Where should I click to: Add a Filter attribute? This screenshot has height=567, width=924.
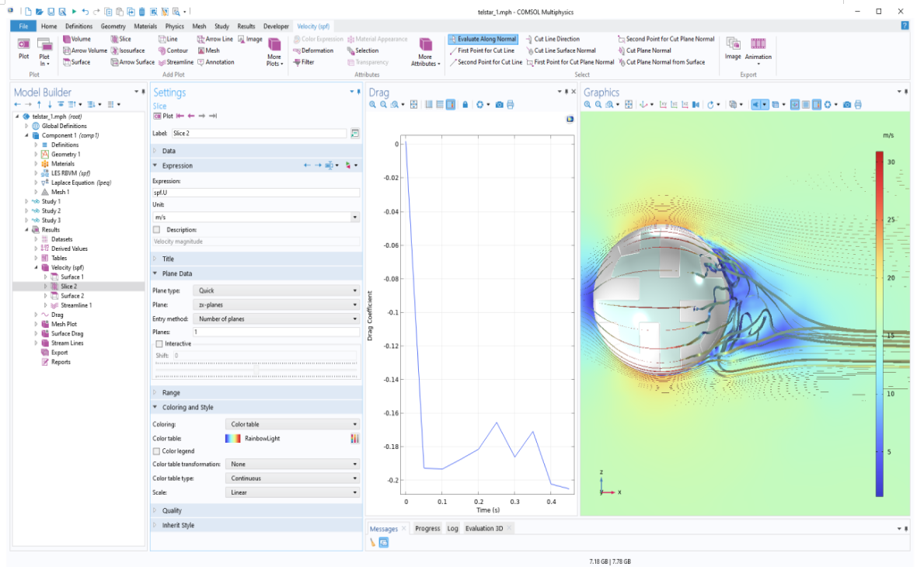(304, 62)
